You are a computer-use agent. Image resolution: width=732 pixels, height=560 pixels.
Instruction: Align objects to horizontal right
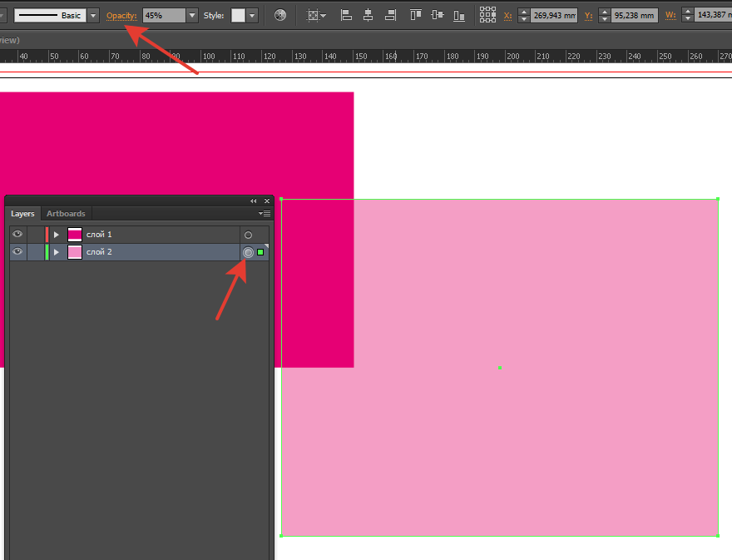390,16
